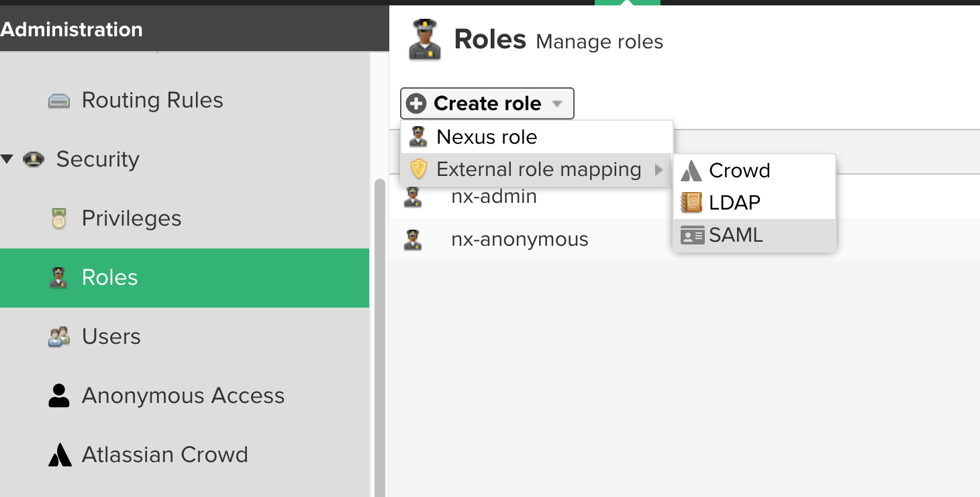Image resolution: width=980 pixels, height=497 pixels.
Task: Click the sidebar vertical scrollbar
Action: click(x=379, y=336)
